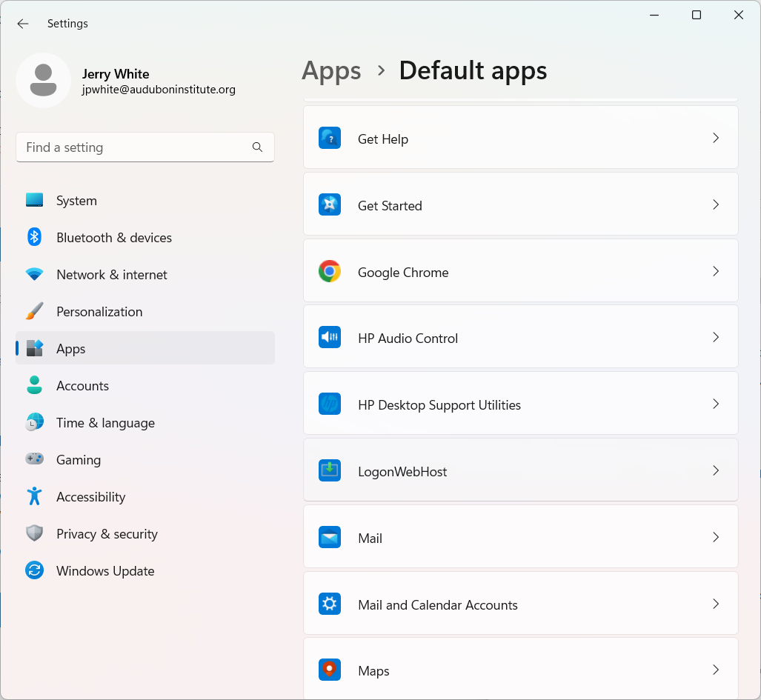761x700 pixels.
Task: Go to Bluetooth & devices
Action: [x=114, y=238]
